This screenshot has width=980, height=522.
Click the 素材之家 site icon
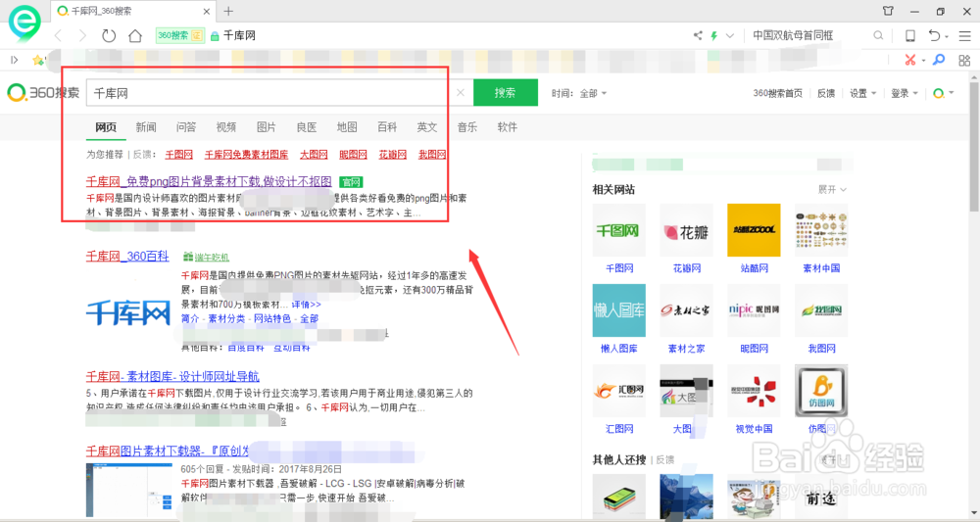(x=686, y=310)
